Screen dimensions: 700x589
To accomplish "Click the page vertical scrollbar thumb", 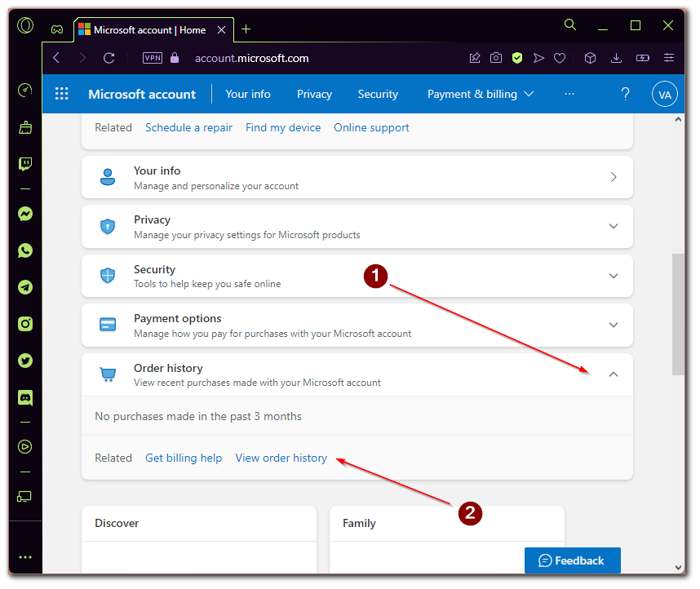I will 678,314.
